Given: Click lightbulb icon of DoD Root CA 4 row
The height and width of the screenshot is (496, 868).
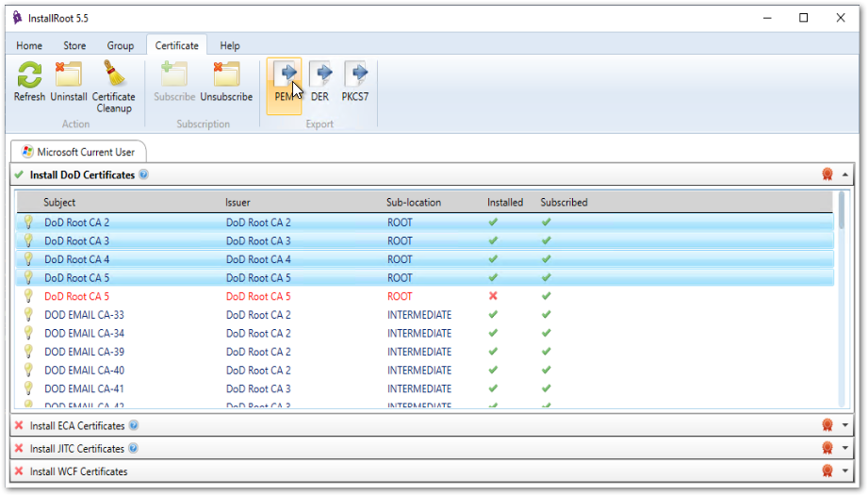Looking at the screenshot, I should click(28, 259).
